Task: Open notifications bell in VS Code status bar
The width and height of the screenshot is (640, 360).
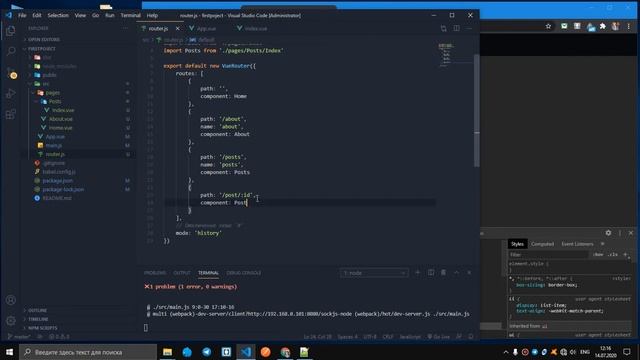Action: coord(471,337)
